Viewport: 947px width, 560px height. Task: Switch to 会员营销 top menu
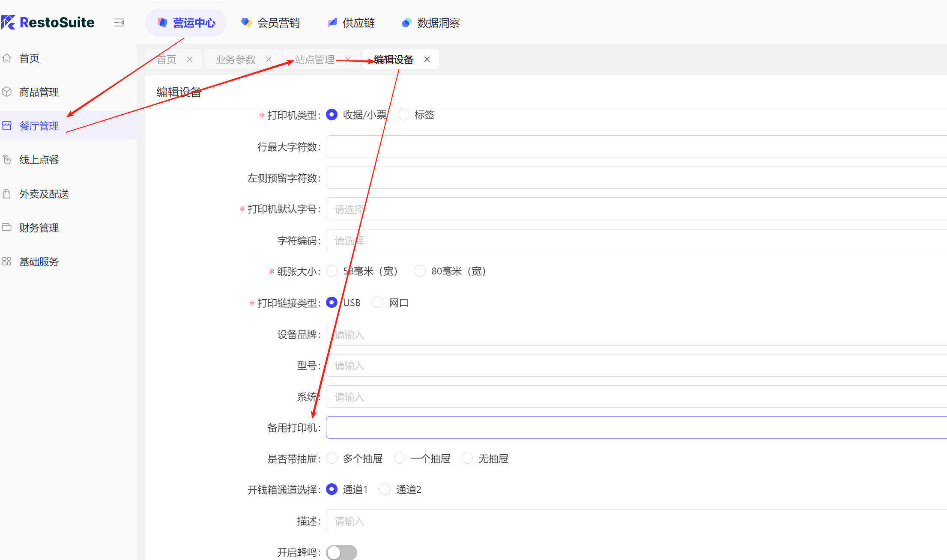coord(270,23)
